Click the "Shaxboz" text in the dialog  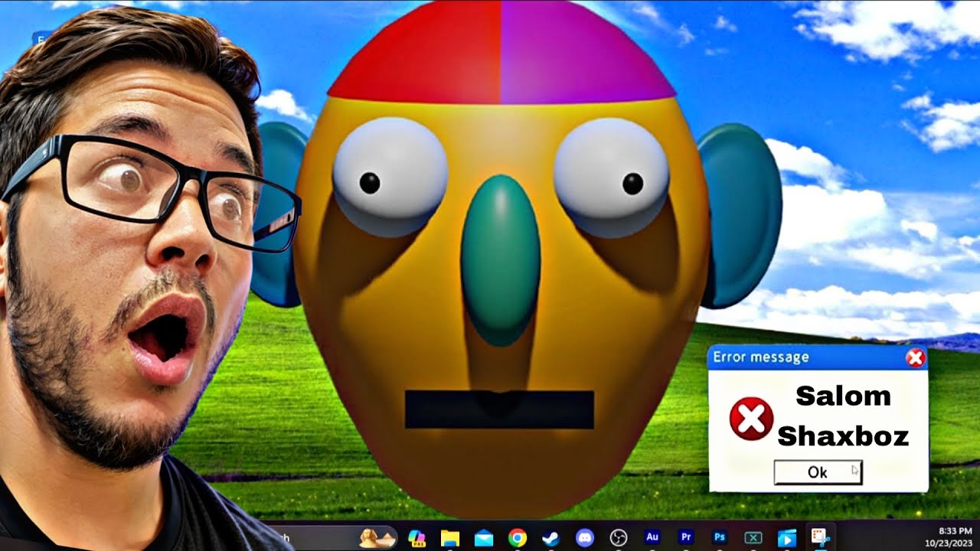tap(843, 436)
